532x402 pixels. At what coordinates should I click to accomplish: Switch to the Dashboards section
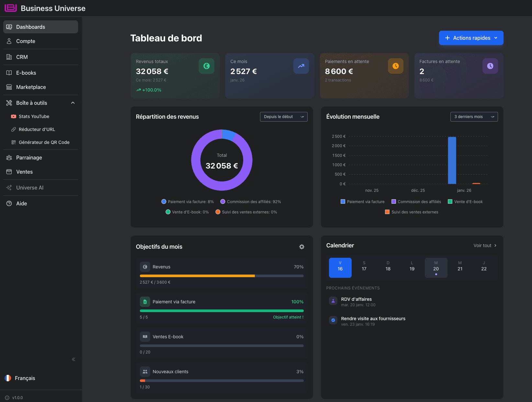pos(30,27)
